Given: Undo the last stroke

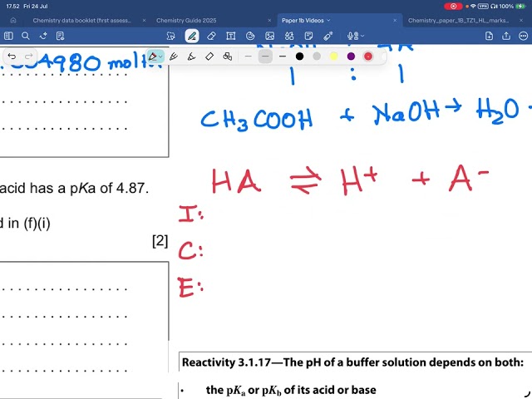Looking at the screenshot, I should coord(12,57).
